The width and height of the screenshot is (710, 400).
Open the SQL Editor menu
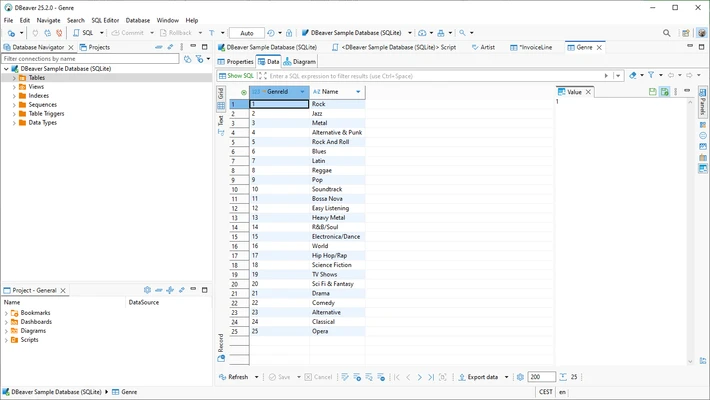pyautogui.click(x=105, y=20)
